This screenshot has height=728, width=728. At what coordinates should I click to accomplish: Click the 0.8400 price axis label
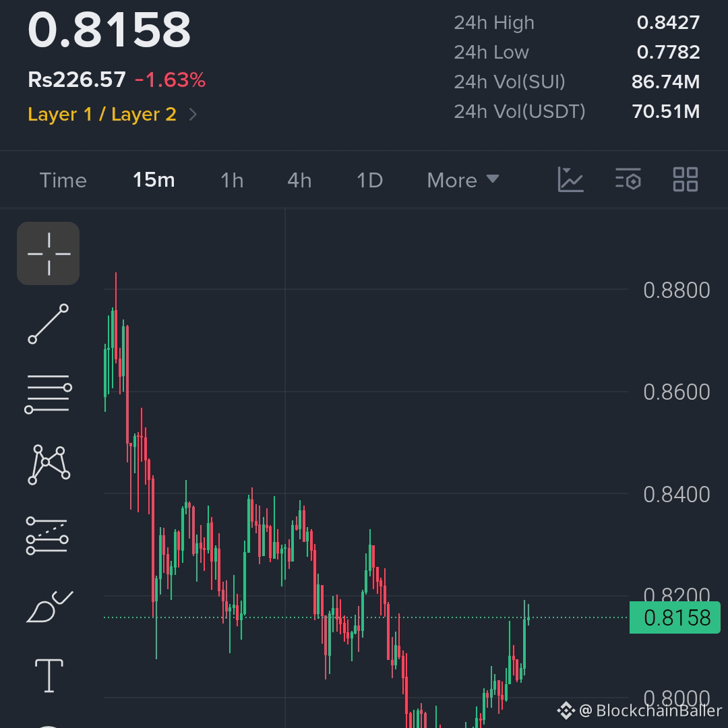click(x=677, y=495)
